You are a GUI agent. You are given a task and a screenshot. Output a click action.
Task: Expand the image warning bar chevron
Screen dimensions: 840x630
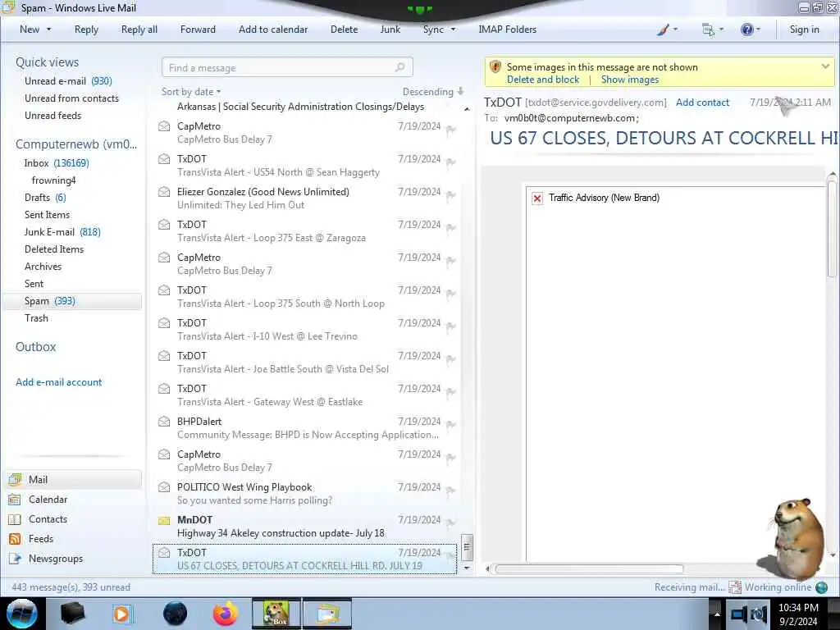pos(825,67)
